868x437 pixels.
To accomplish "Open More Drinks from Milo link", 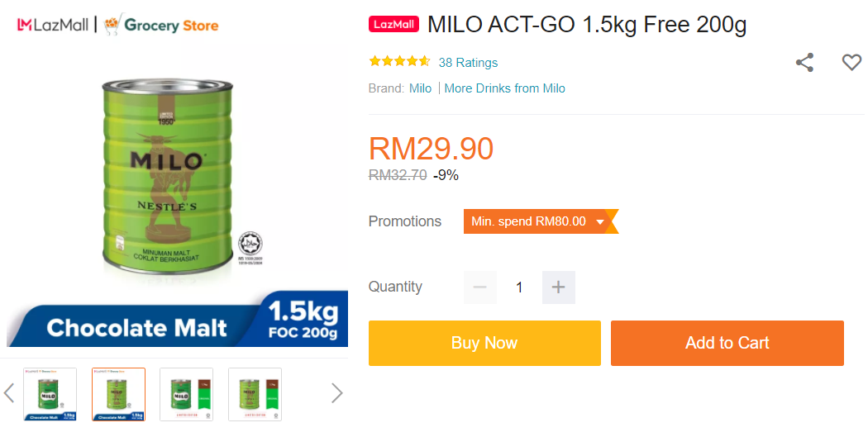I will [504, 88].
